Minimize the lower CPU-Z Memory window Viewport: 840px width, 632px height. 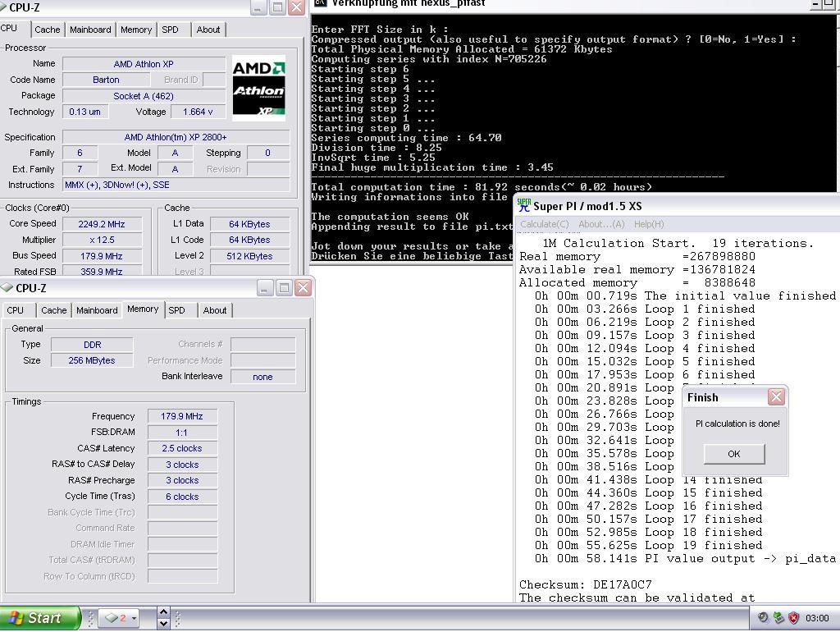click(x=265, y=288)
